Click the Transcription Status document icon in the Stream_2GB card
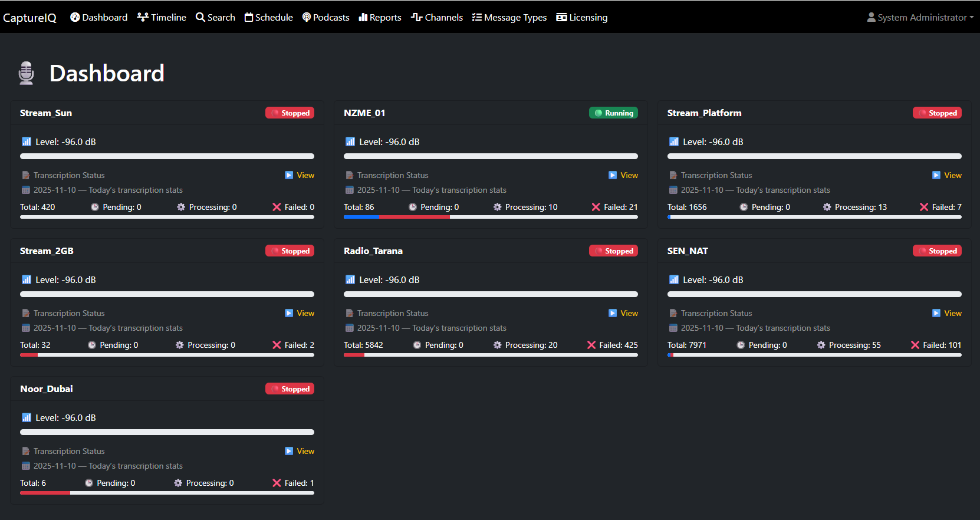980x520 pixels. click(26, 313)
